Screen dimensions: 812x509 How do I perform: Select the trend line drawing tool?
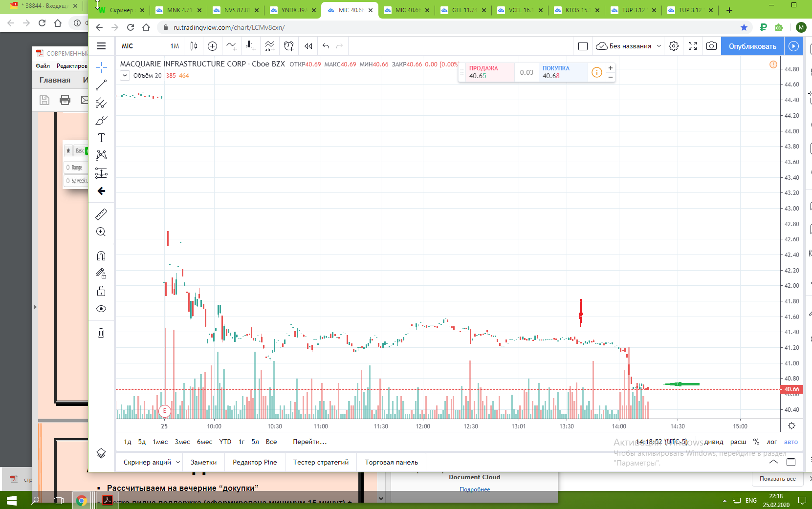tap(101, 85)
